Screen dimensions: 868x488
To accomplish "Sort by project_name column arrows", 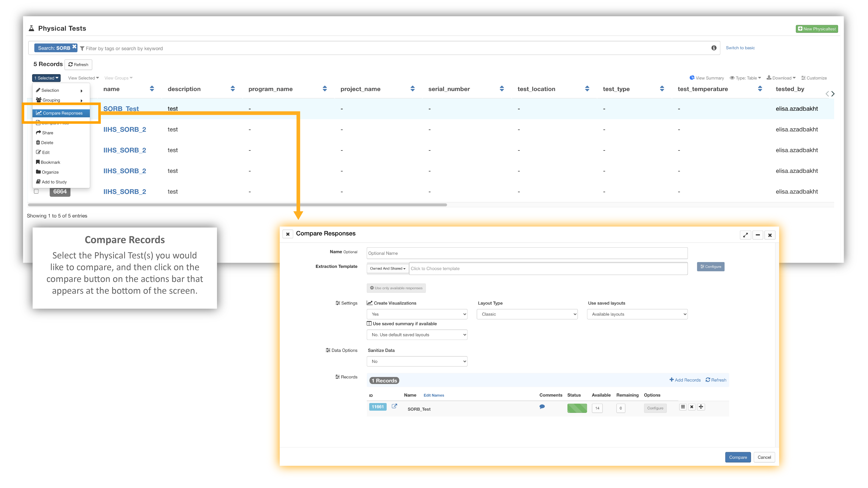I will pos(412,89).
